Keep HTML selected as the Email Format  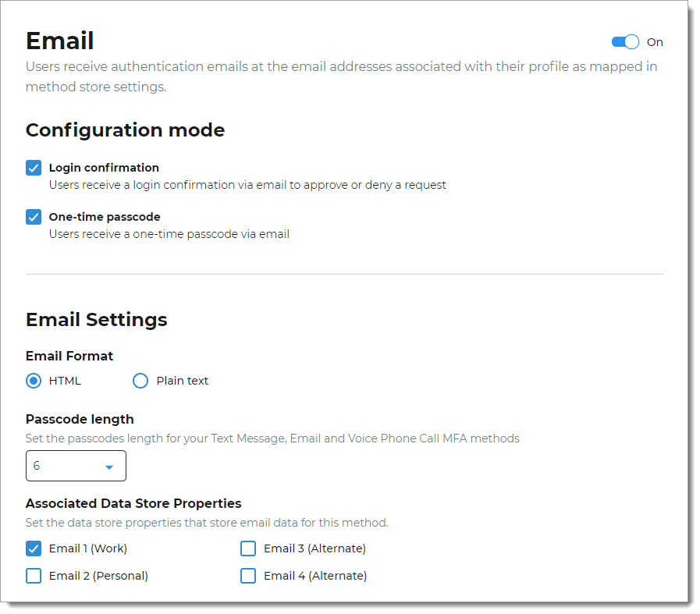[x=33, y=380]
